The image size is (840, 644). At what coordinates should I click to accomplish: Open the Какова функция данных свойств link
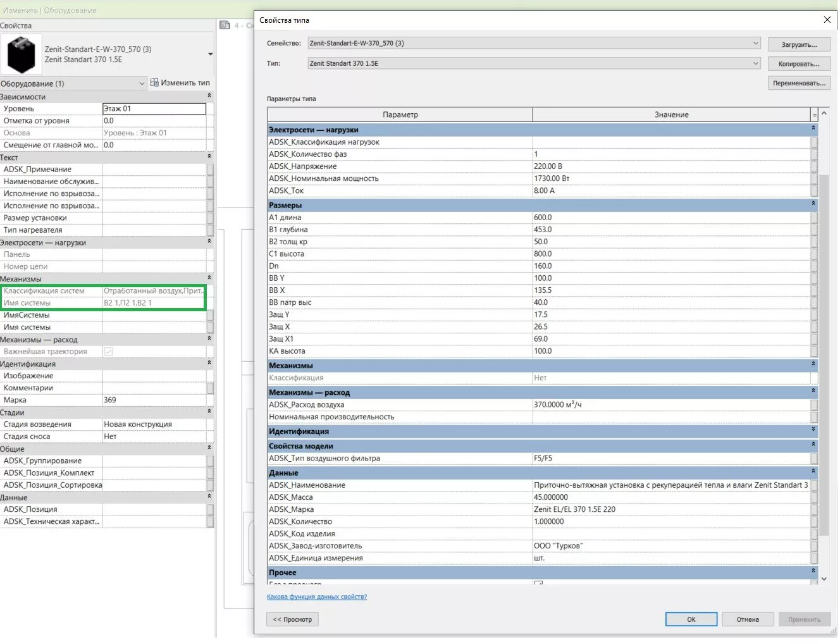click(x=317, y=597)
